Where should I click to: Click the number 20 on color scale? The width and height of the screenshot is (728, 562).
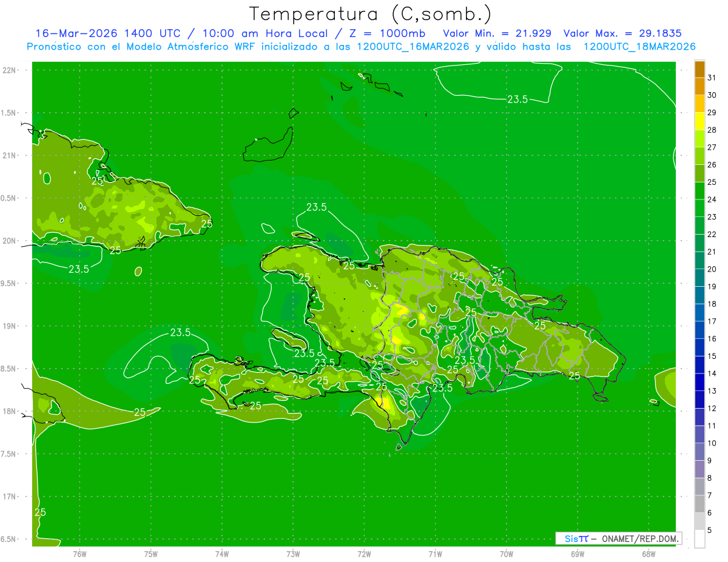tap(712, 269)
